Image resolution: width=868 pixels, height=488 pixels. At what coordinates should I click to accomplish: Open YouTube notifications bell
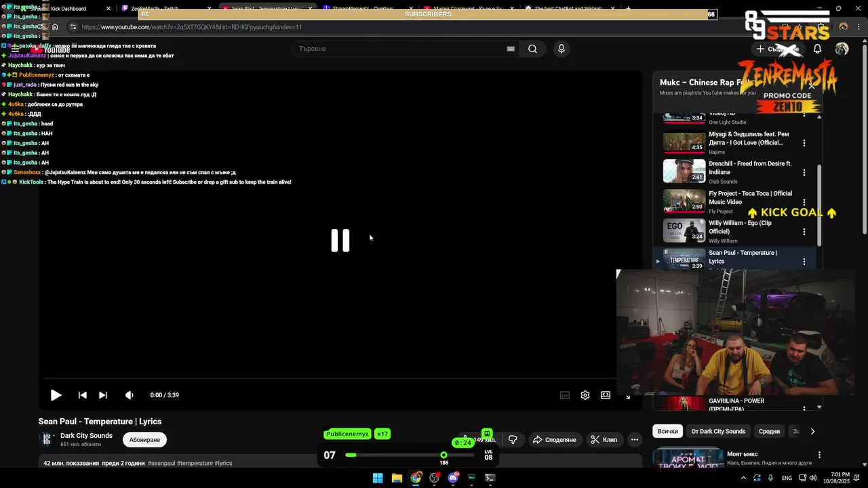point(817,49)
